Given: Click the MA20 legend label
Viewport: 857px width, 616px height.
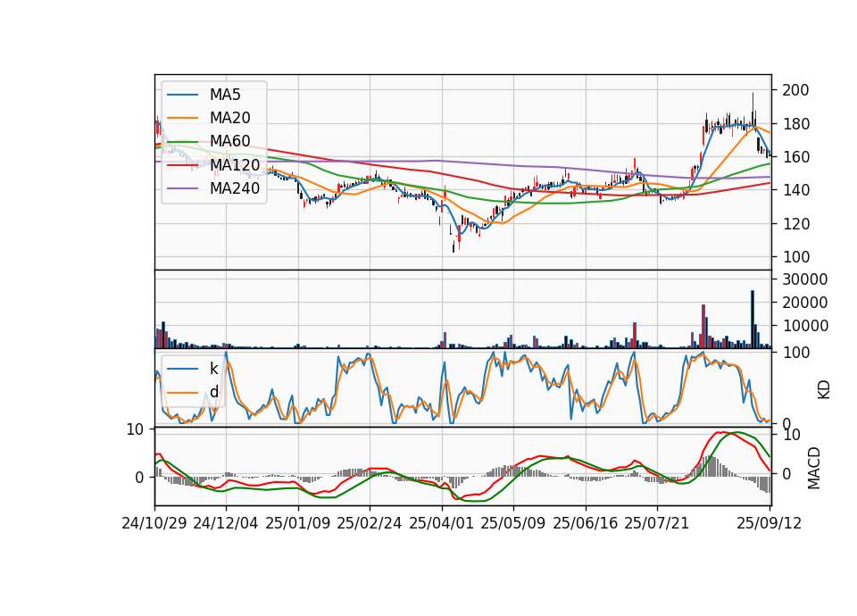Looking at the screenshot, I should 229,118.
